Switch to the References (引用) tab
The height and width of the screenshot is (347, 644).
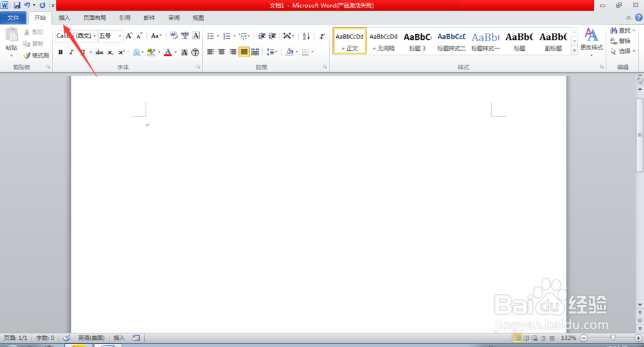click(125, 17)
